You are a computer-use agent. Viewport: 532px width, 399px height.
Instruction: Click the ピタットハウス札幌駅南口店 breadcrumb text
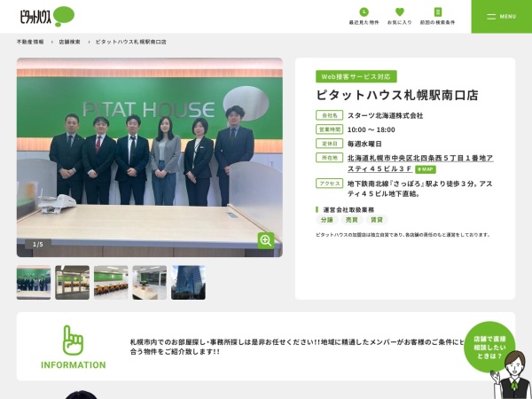tap(131, 42)
